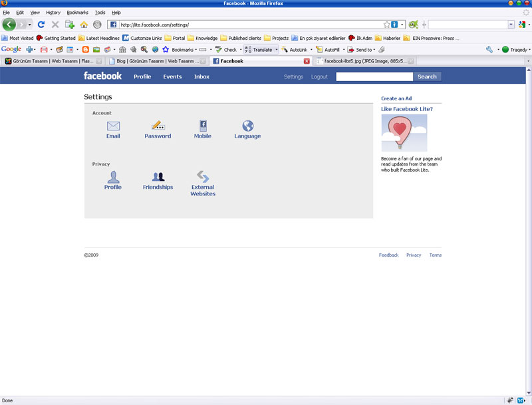Open the Haberler bookmark feed
Screen dimensions: 532x405
388,38
